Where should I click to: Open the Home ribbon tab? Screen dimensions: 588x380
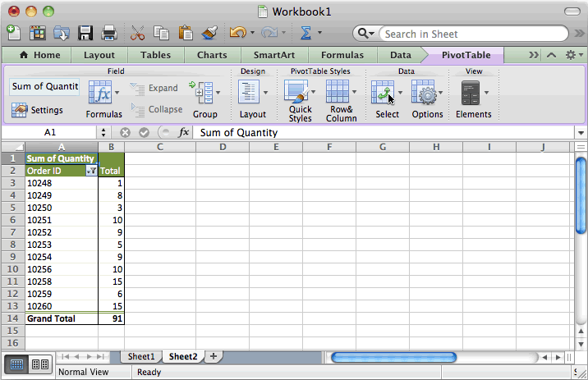[x=39, y=55]
